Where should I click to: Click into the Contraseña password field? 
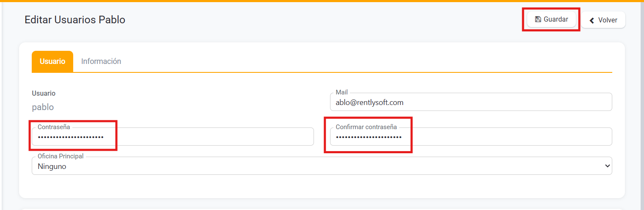173,137
